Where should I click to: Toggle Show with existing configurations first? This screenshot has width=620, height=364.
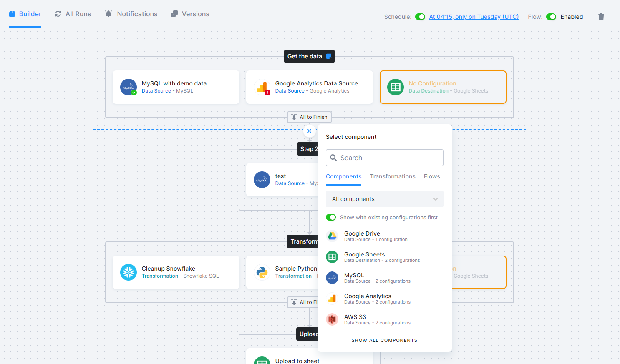tap(331, 217)
